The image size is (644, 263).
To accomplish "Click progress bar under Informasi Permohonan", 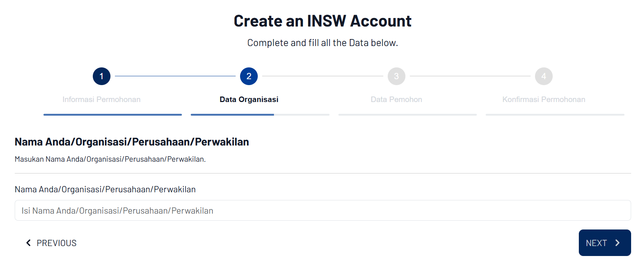I will click(x=113, y=115).
